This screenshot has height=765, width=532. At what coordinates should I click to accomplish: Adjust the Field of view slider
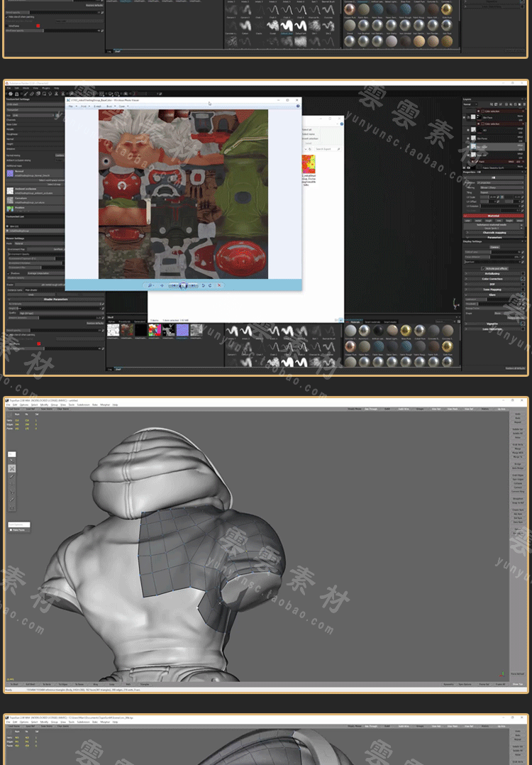492,252
